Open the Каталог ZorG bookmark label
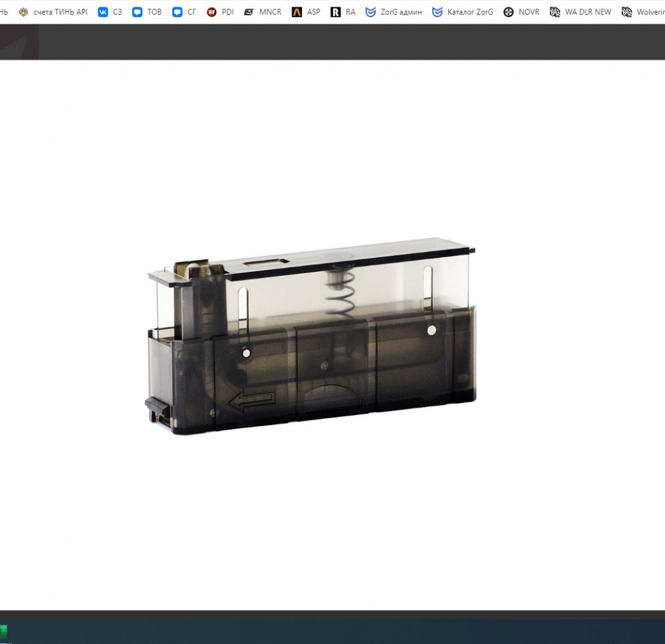The image size is (665, 644). [x=470, y=12]
